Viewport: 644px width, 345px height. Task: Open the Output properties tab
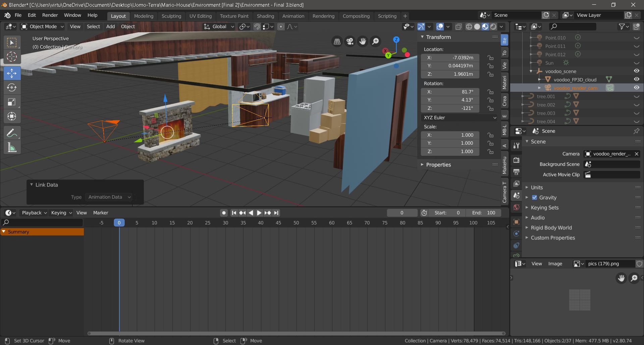516,172
